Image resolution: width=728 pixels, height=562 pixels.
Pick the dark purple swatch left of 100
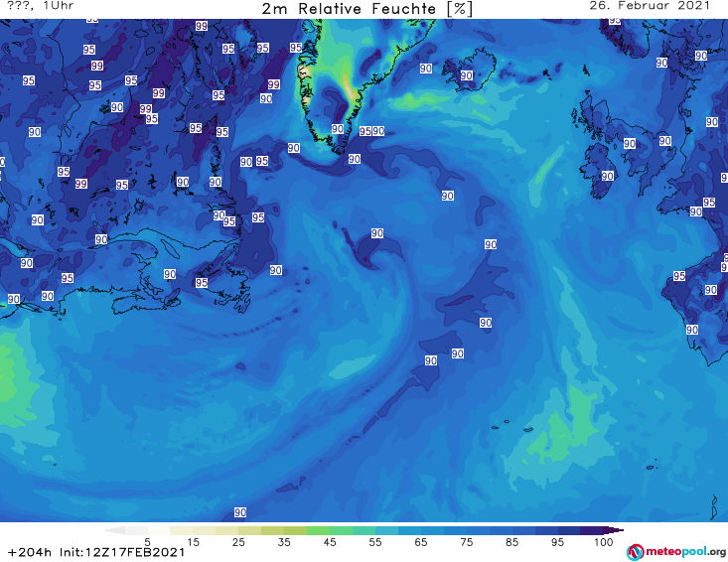592,530
